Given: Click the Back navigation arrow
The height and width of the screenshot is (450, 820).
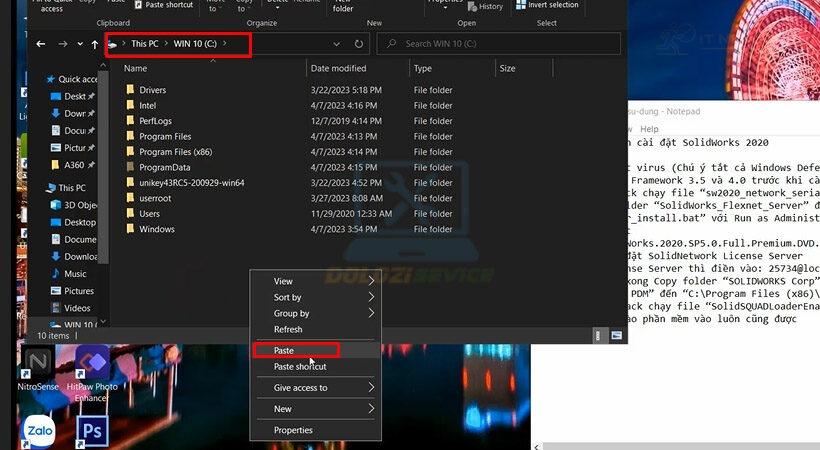Looking at the screenshot, I should 41,44.
